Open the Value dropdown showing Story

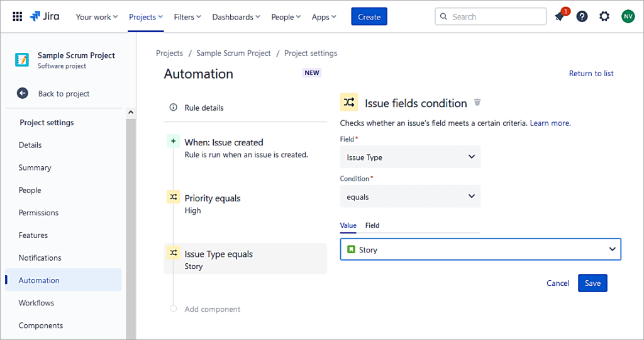(480, 249)
